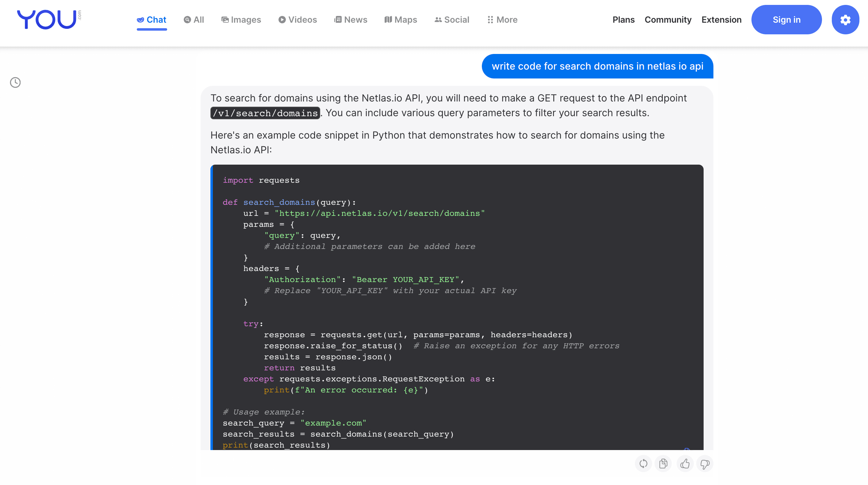Click the history/clock icon
The height and width of the screenshot is (485, 868).
click(16, 82)
